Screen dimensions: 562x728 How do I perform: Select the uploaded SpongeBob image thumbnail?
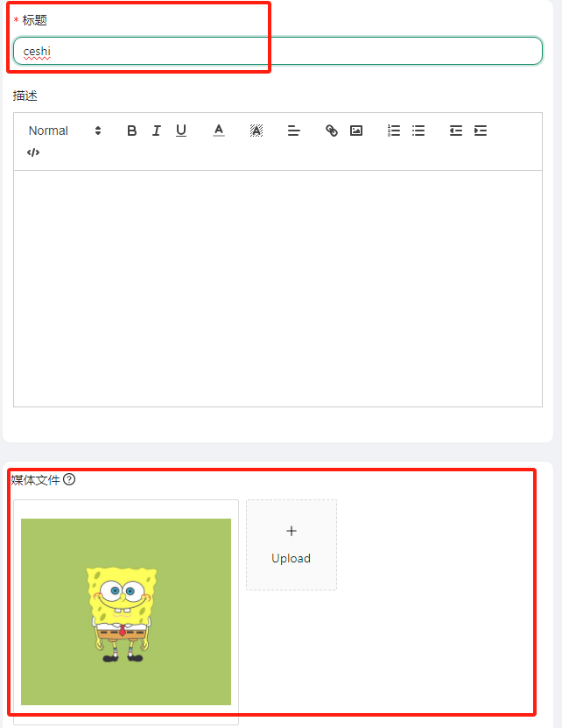126,611
